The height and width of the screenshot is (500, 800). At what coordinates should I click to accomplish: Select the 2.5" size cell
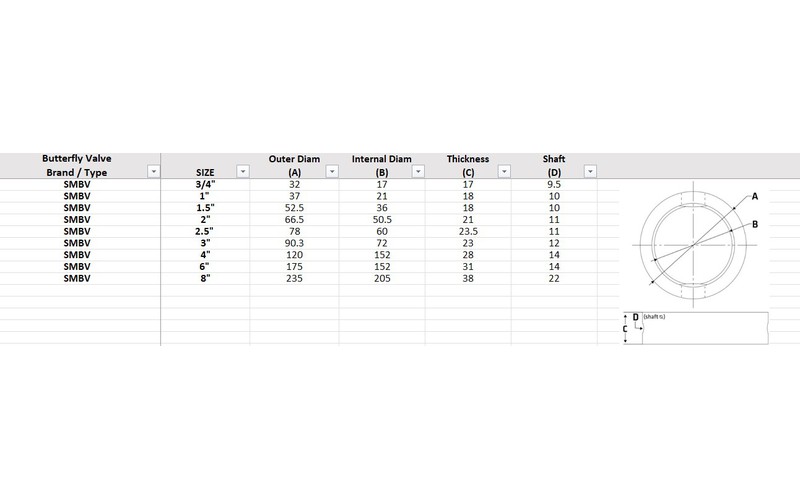204,232
